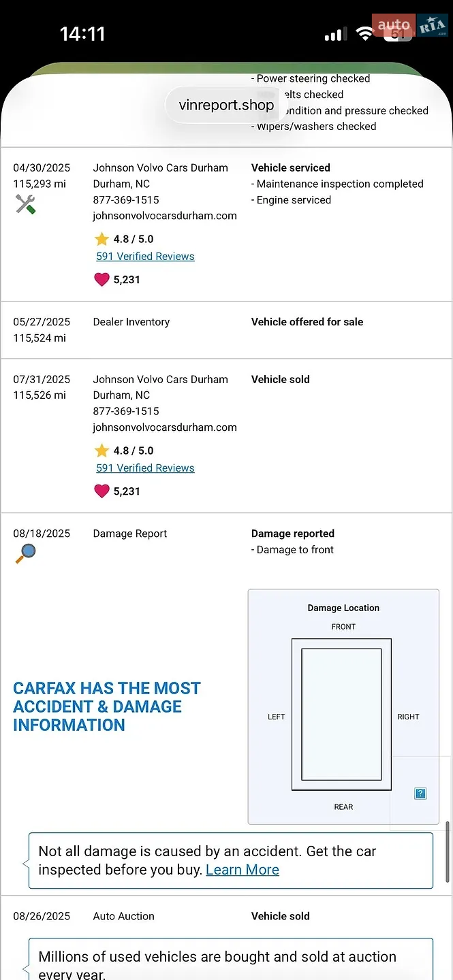Click the heart icon in the 07/31/2025 entry

pyautogui.click(x=101, y=491)
